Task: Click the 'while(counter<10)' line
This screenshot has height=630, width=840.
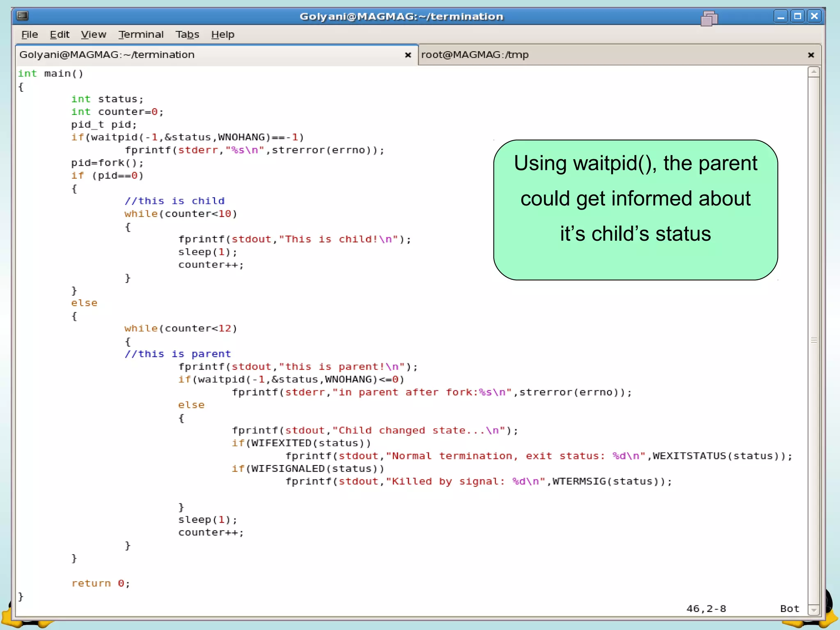Action: tap(181, 214)
